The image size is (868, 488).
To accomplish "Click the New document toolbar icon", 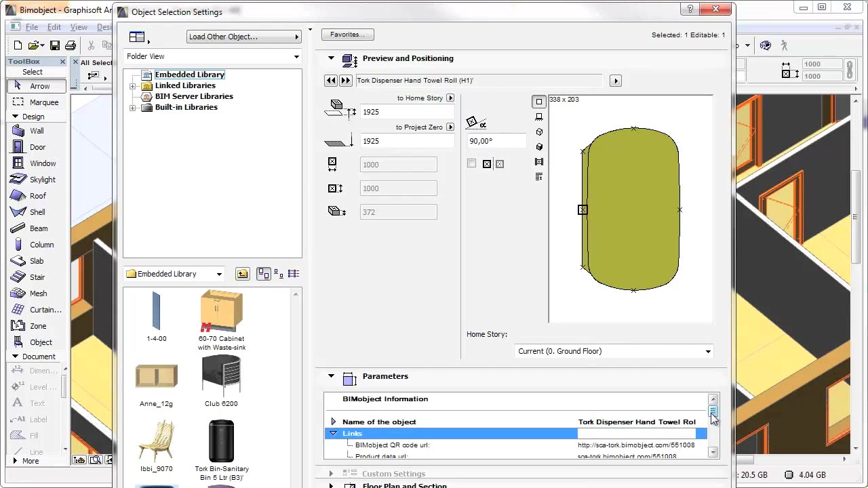I will (18, 45).
